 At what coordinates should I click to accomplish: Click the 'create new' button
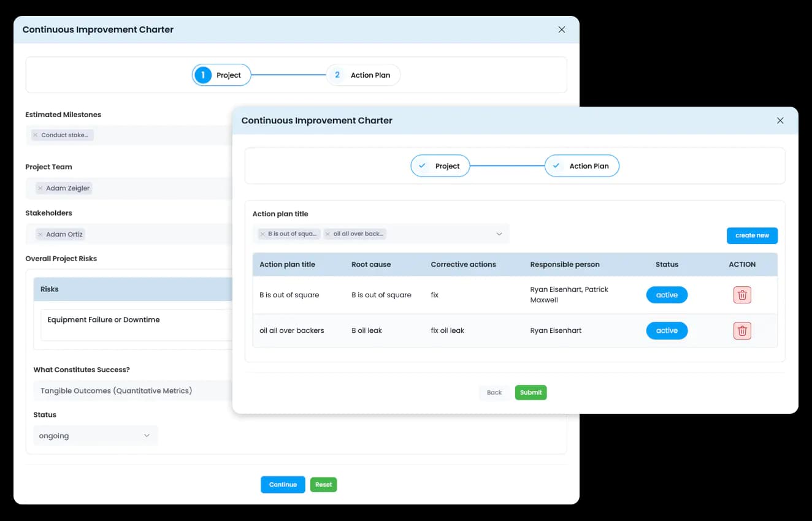tap(752, 235)
